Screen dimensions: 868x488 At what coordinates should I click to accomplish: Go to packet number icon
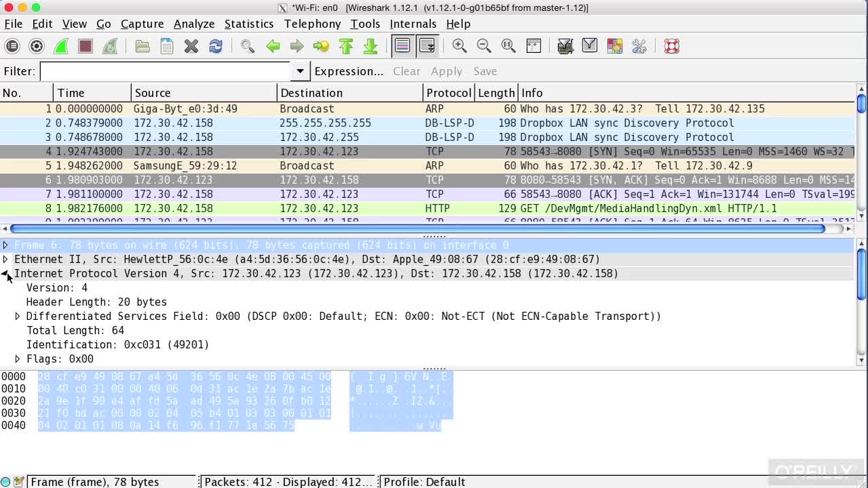point(321,46)
